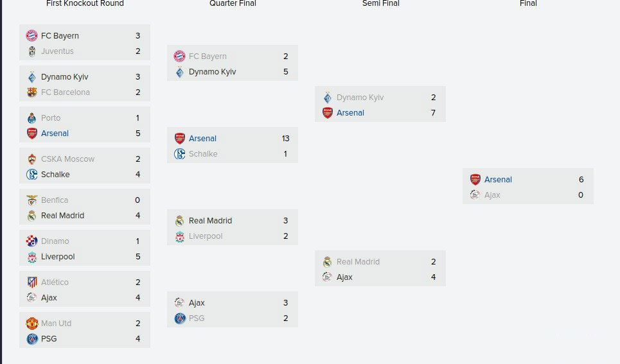
Task: Click the Dinamo club crest
Action: [32, 241]
